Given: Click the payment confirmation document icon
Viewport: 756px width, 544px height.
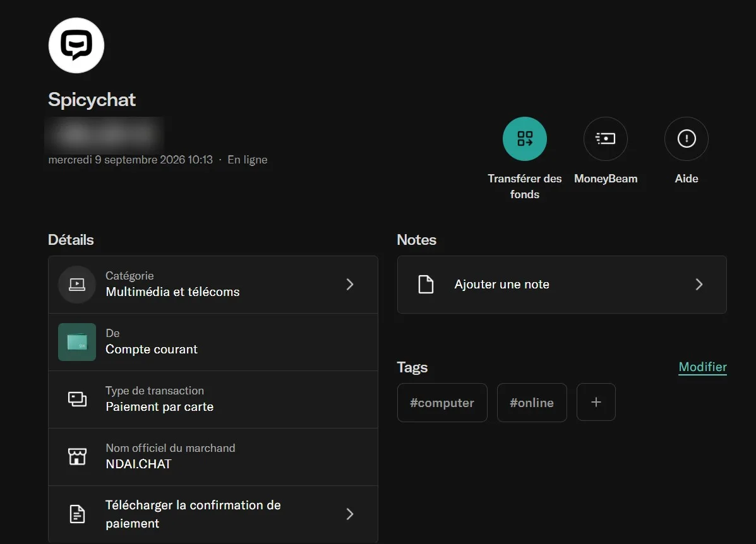Looking at the screenshot, I should pyautogui.click(x=77, y=514).
